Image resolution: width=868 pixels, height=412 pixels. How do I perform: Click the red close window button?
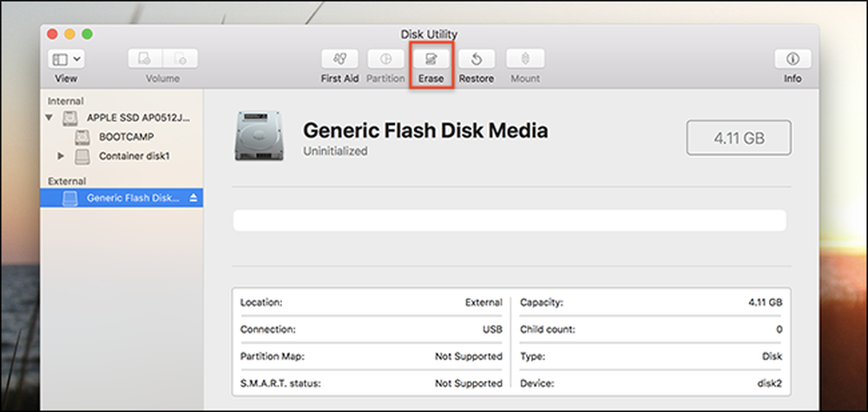point(52,35)
